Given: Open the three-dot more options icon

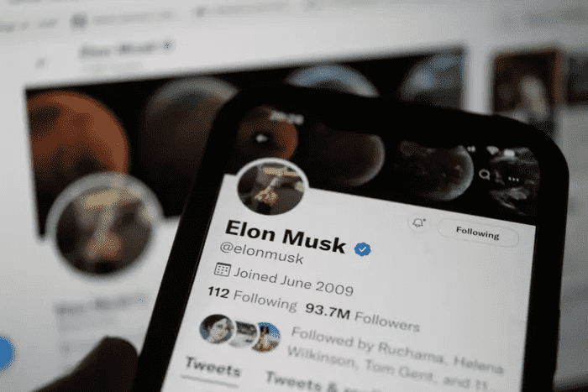Looking at the screenshot, I should (513, 180).
